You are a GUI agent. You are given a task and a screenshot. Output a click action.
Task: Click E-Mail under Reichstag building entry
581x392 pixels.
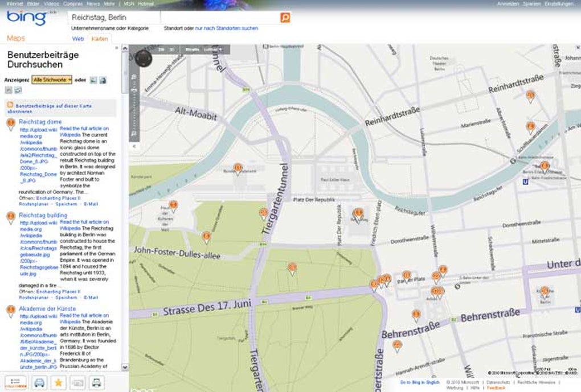[x=91, y=297]
